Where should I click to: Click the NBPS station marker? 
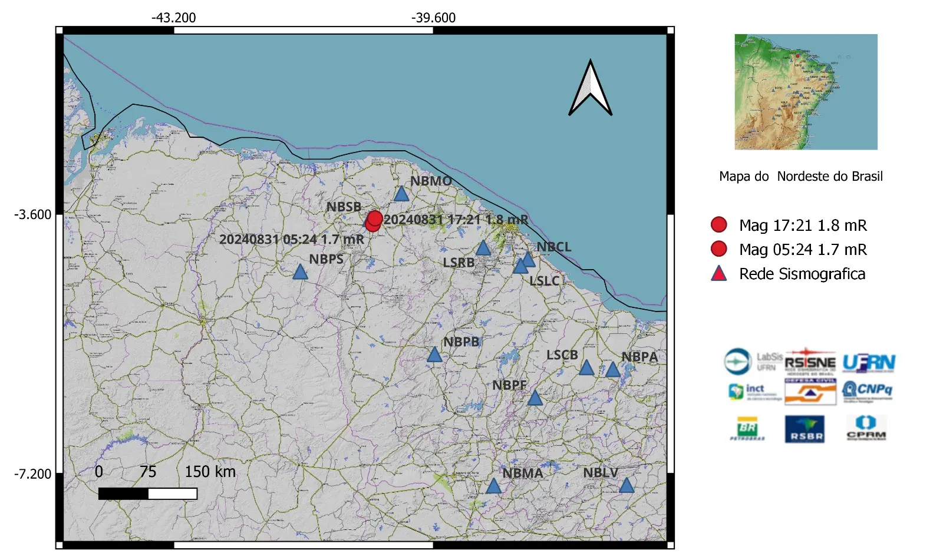point(301,272)
